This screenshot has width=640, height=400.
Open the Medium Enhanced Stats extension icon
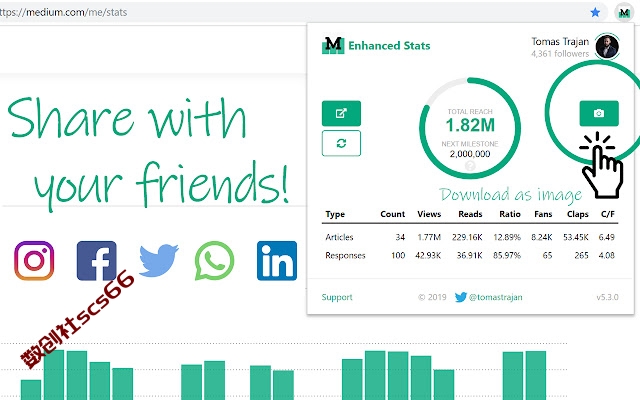pos(624,13)
